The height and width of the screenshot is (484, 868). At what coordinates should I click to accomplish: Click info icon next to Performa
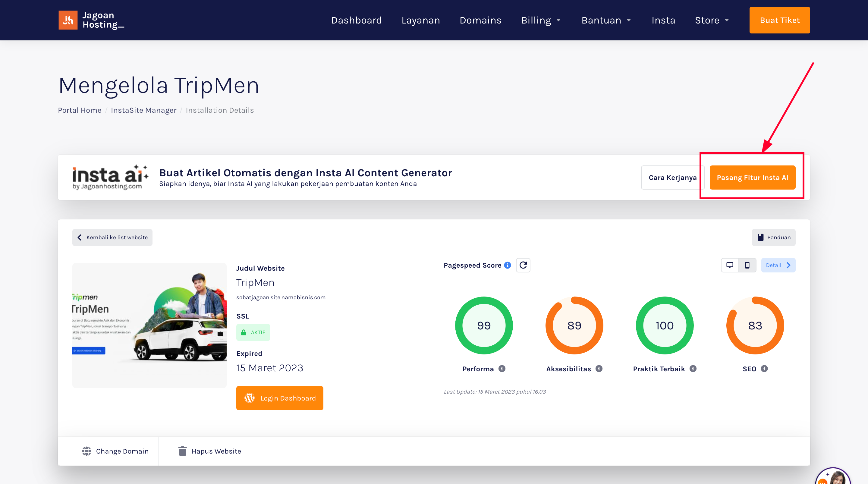(502, 368)
